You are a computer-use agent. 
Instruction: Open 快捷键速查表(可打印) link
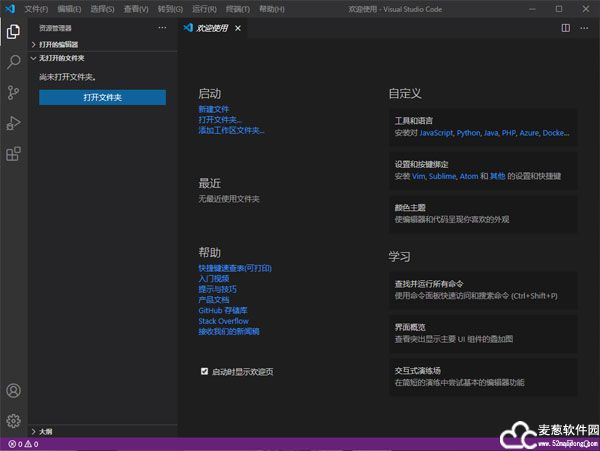point(235,268)
